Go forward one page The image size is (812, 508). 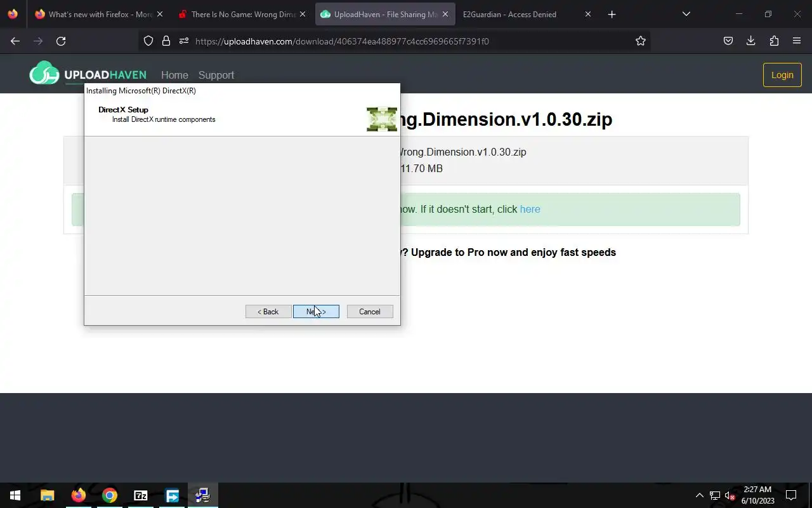coord(38,41)
